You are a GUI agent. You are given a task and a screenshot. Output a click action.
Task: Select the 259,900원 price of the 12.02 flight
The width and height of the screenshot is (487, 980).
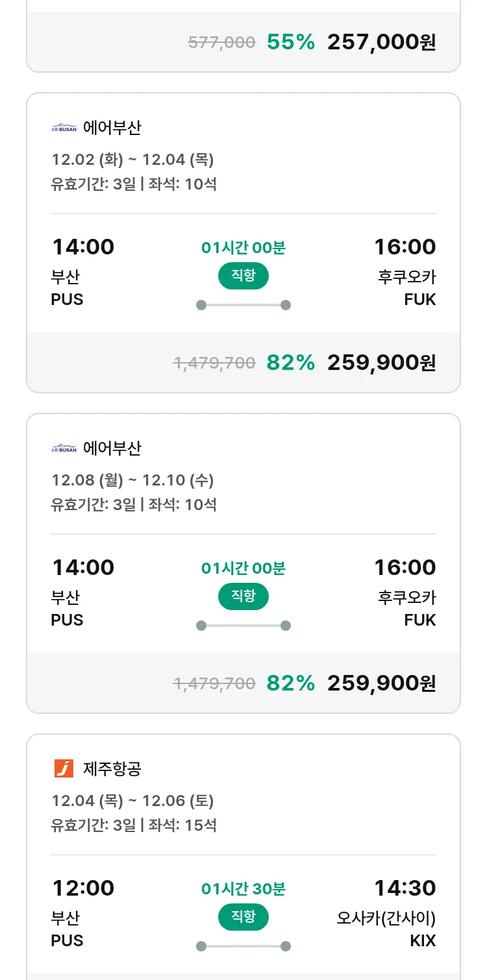pyautogui.click(x=381, y=363)
